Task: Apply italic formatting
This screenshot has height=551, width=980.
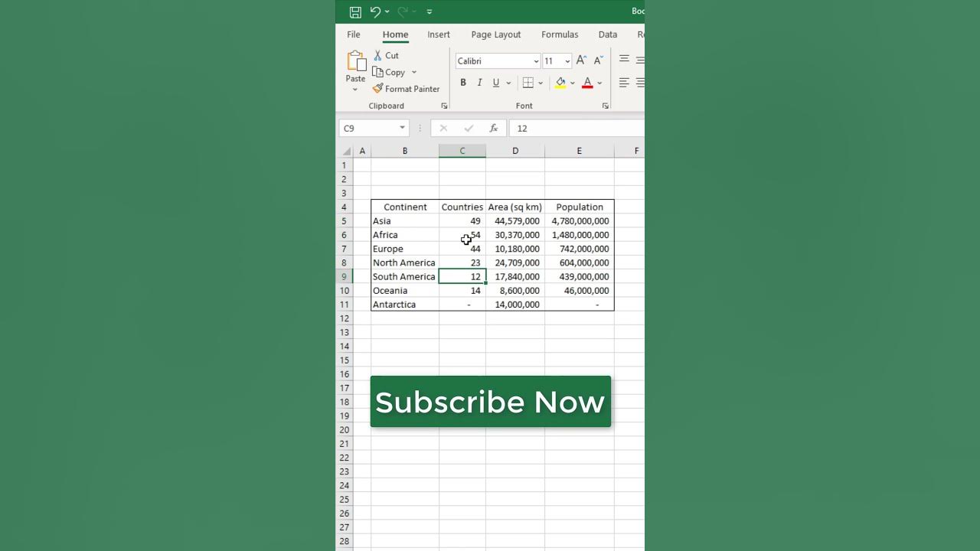Action: [x=479, y=82]
